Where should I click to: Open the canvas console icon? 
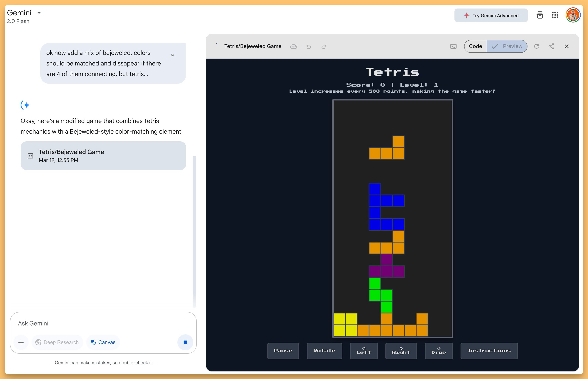453,47
